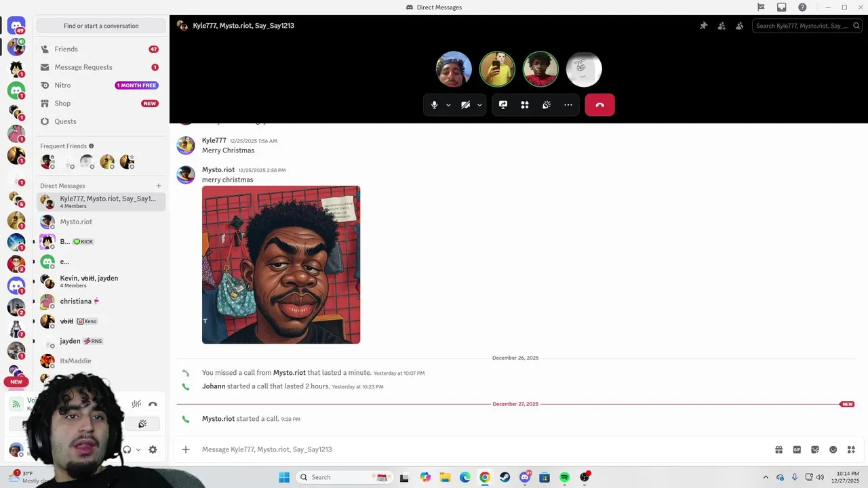Image resolution: width=868 pixels, height=488 pixels.
Task: Show the member list
Action: 739,26
